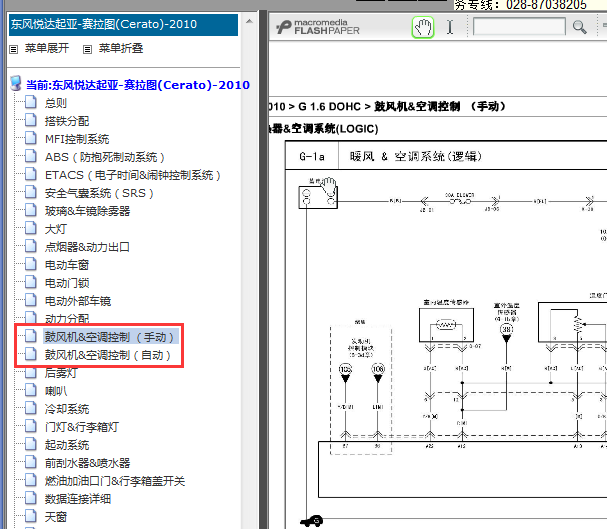
Task: Open the 电动外部车镜 entry
Action: [78, 301]
